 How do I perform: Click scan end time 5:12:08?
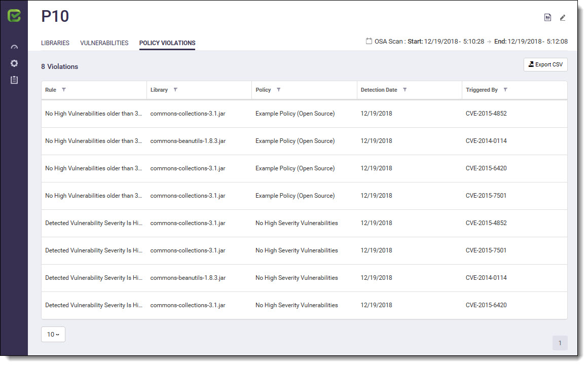pos(557,41)
